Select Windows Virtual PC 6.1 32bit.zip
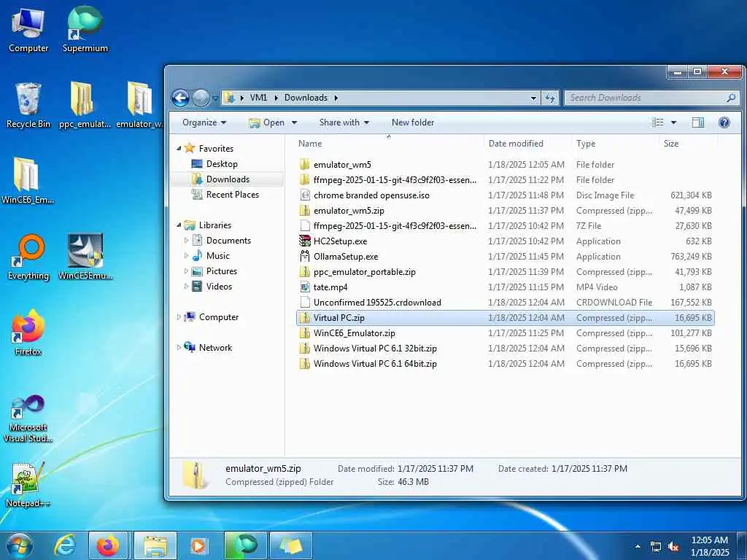The height and width of the screenshot is (560, 747). (x=505, y=349)
